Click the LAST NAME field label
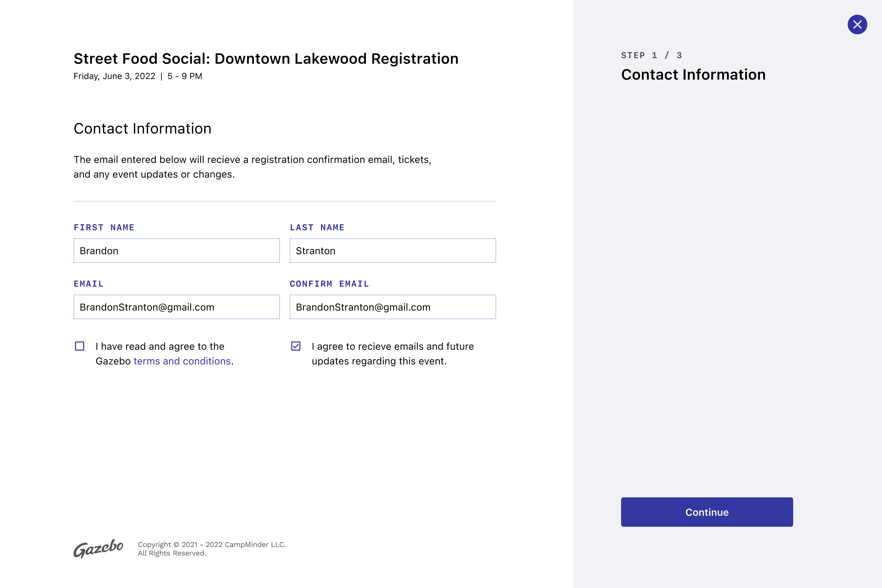 pyautogui.click(x=317, y=228)
